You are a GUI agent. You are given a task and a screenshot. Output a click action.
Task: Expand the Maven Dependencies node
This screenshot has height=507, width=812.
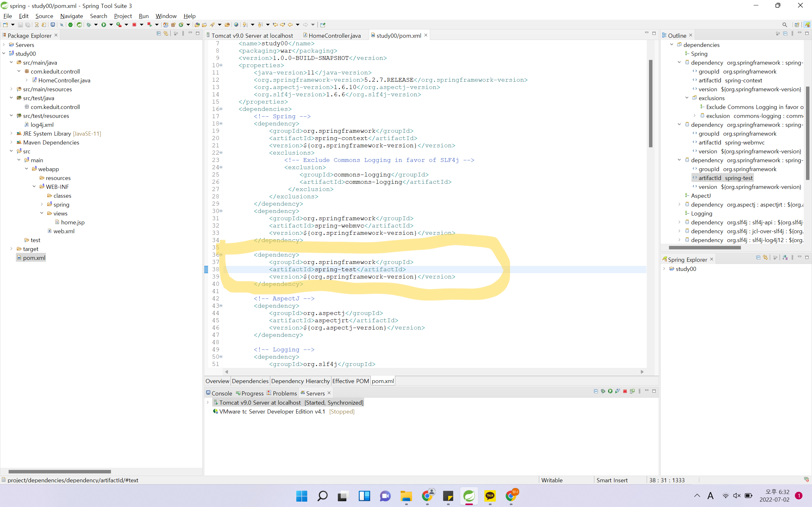coord(11,142)
